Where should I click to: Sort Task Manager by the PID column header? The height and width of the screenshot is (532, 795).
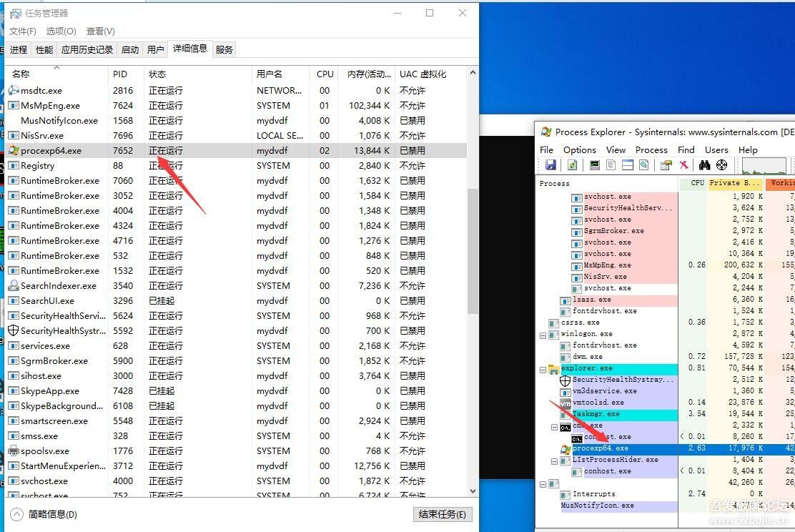click(x=126, y=74)
